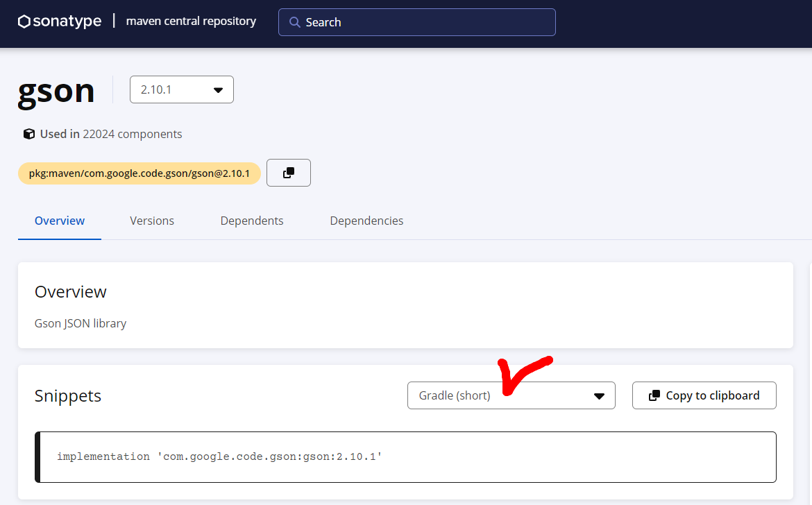Viewport: 812px width, 505px height.
Task: Open the Gradle (short) snippet format dropdown
Action: pyautogui.click(x=511, y=395)
